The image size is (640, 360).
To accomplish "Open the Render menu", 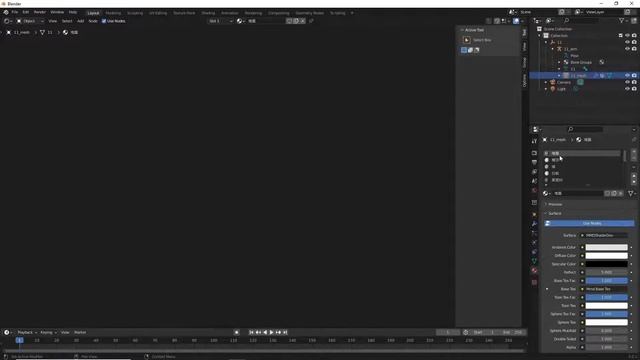I will point(40,12).
